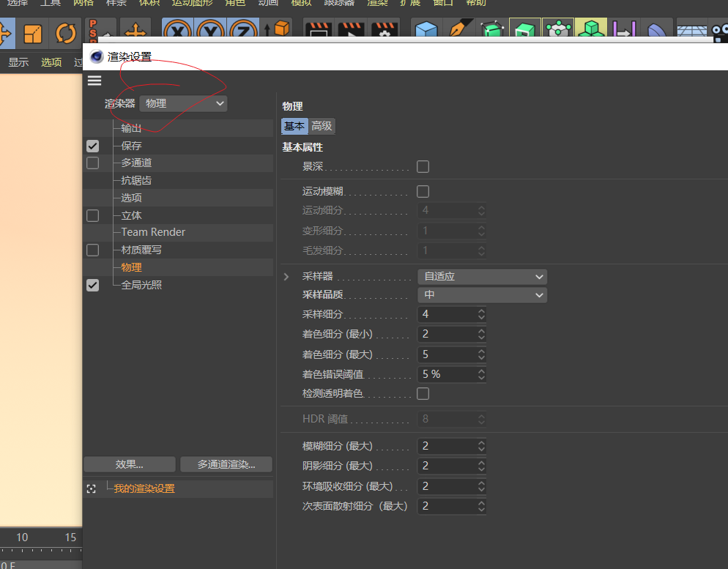728x569 pixels.
Task: Switch to the 高级 tab
Action: click(x=322, y=126)
